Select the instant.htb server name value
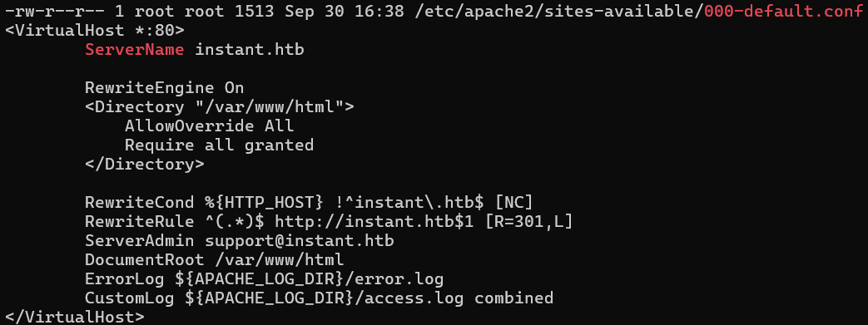Viewport: 868px width, 325px height. tap(250, 50)
